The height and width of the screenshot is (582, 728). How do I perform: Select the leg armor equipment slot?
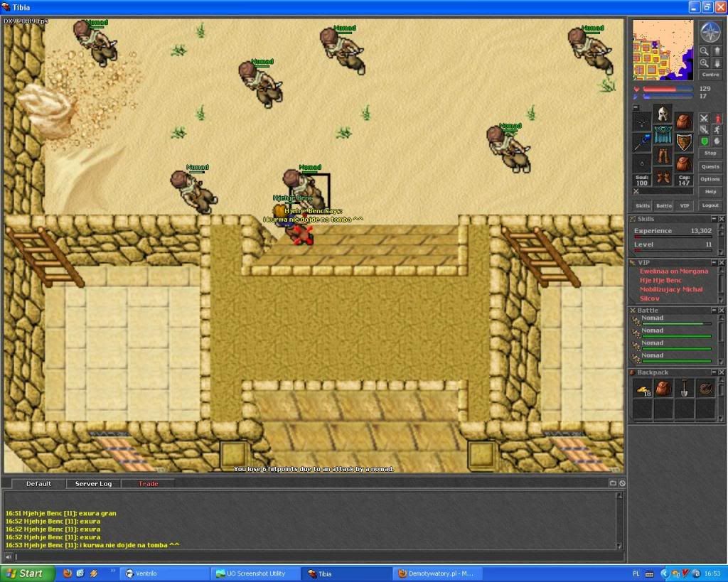point(663,156)
